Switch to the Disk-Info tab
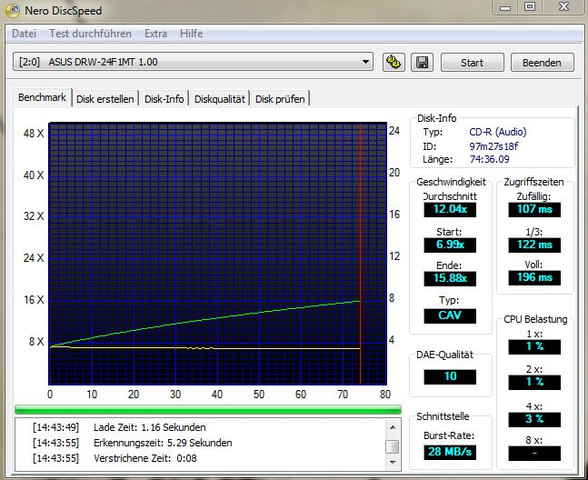 [x=164, y=99]
